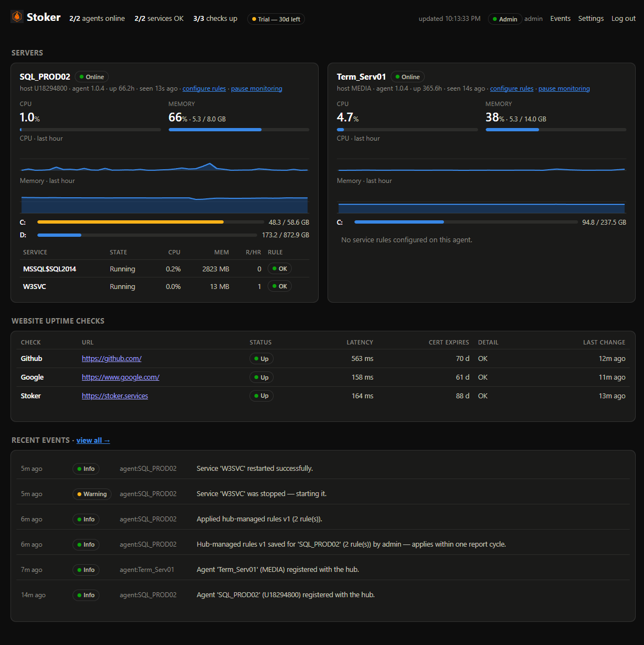Click the 13m ago last change value
This screenshot has width=644, height=645.
(612, 396)
